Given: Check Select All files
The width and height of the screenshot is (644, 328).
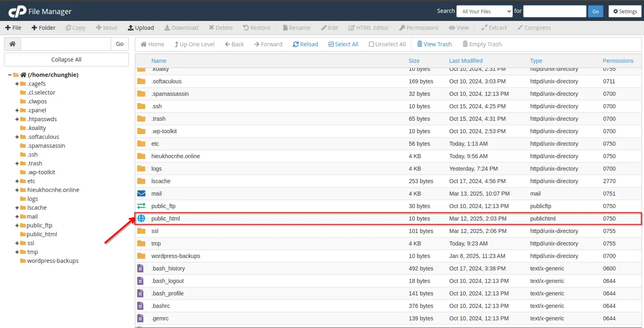Looking at the screenshot, I should (343, 44).
